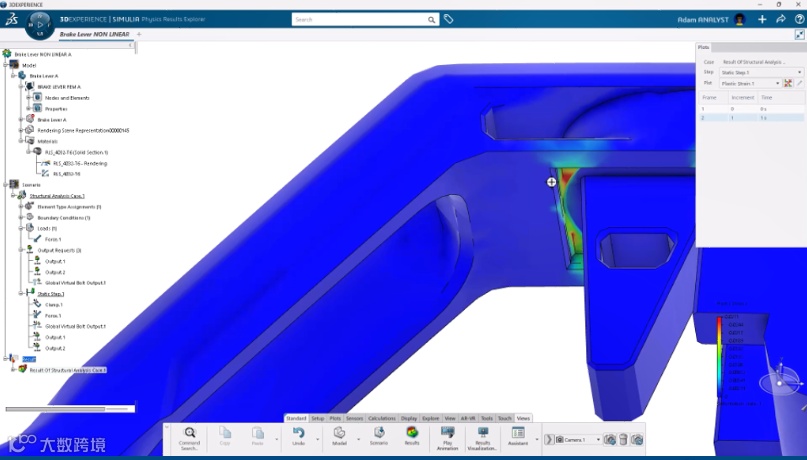This screenshot has width=807, height=460.
Task: Click the user avatar of Adam ANALYST
Action: (x=740, y=20)
